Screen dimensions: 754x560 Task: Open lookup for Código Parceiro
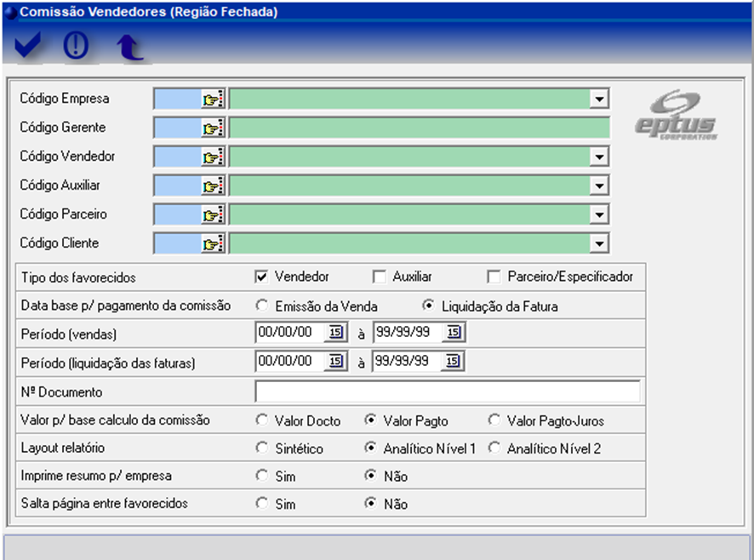point(211,214)
